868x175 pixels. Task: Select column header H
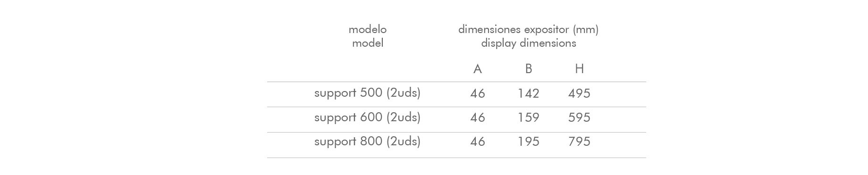(x=579, y=69)
